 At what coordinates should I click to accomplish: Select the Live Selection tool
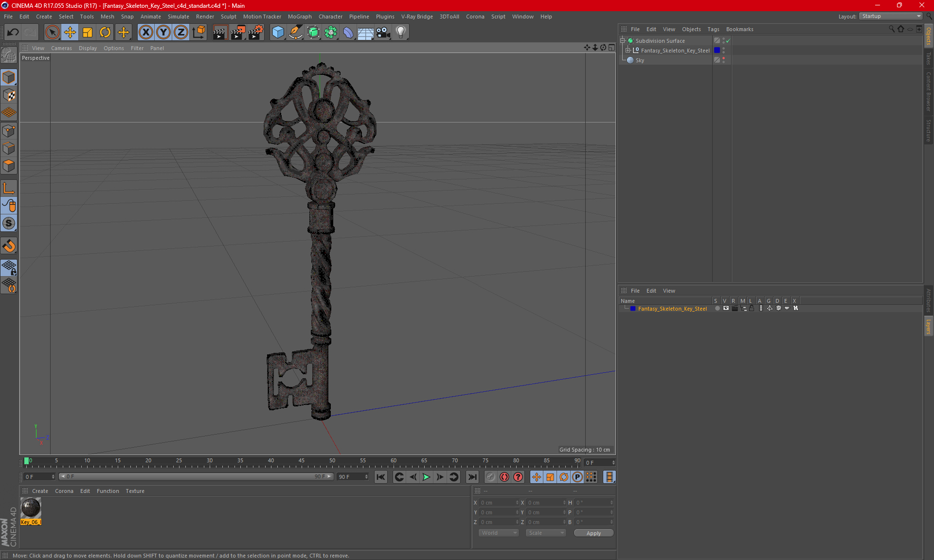pos(52,32)
